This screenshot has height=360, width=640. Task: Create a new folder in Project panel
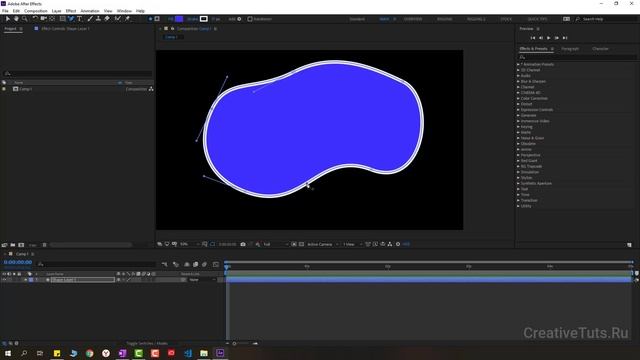[x=13, y=245]
